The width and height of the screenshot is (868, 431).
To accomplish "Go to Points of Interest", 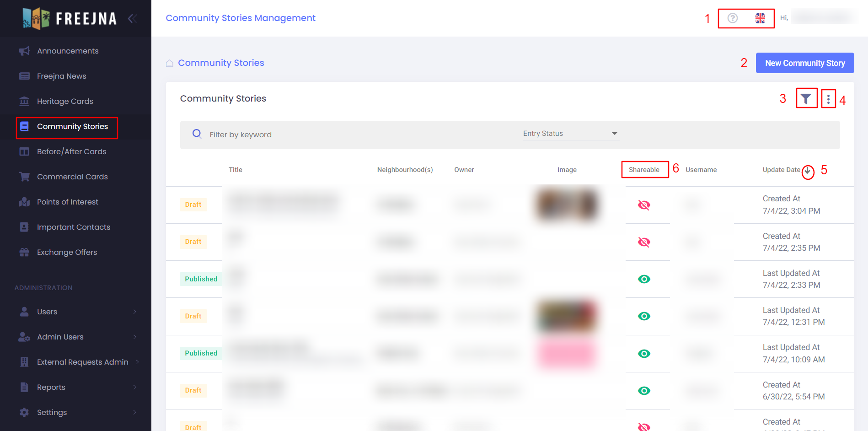I will tap(68, 202).
